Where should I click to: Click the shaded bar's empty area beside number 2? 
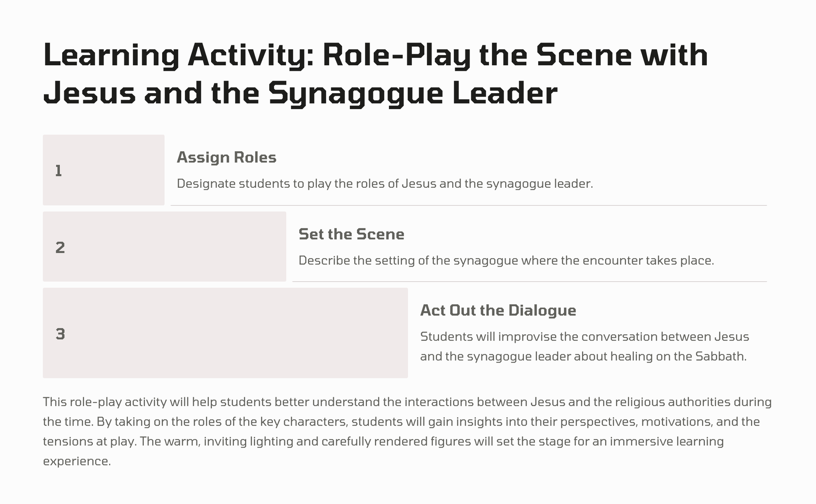[179, 247]
